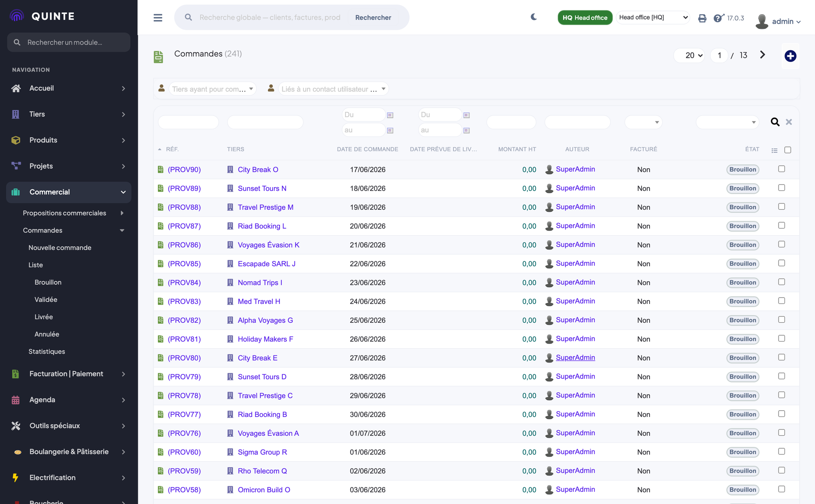Click Boulangerie & Pâtisserie bread icon
The width and height of the screenshot is (815, 504).
point(17,452)
